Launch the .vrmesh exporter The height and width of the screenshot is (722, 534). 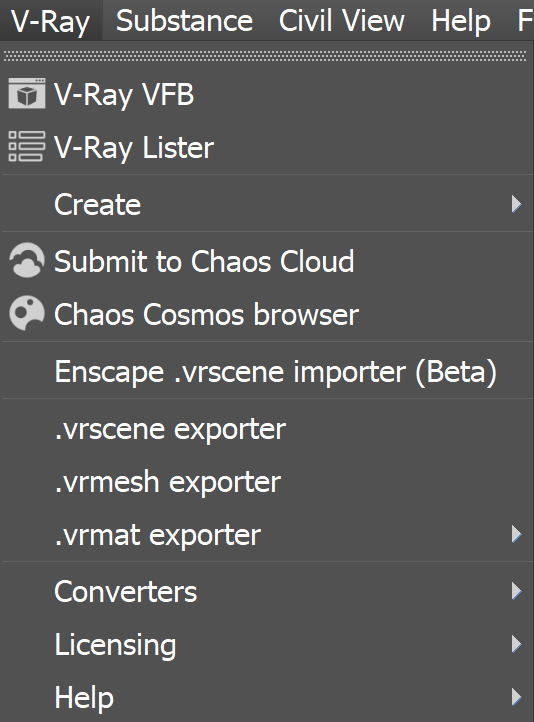pos(168,482)
